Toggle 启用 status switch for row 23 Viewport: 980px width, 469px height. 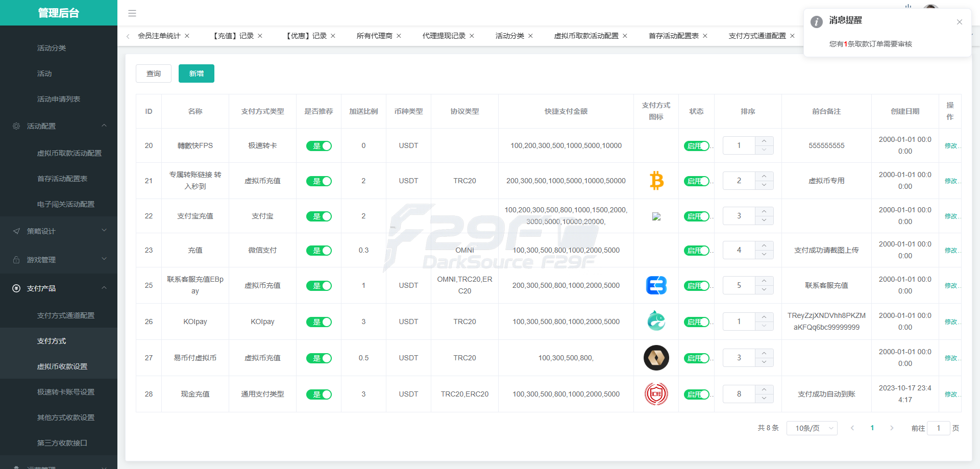coord(697,251)
